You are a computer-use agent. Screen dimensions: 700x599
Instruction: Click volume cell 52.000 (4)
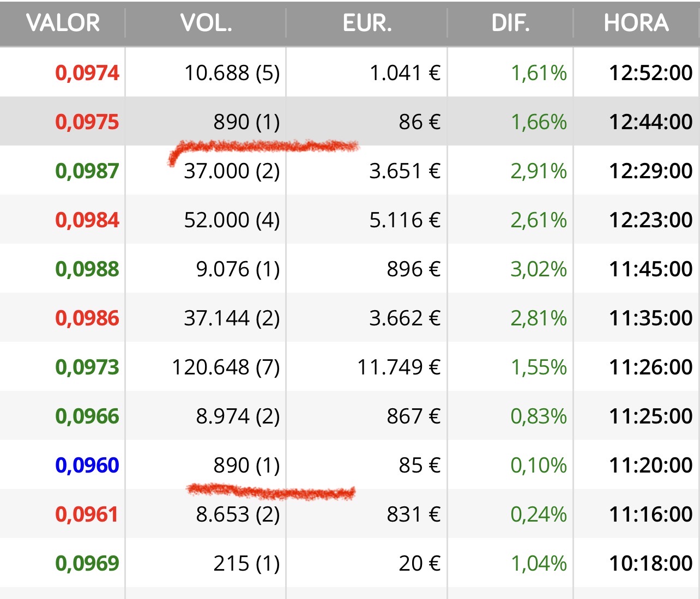[x=232, y=220]
